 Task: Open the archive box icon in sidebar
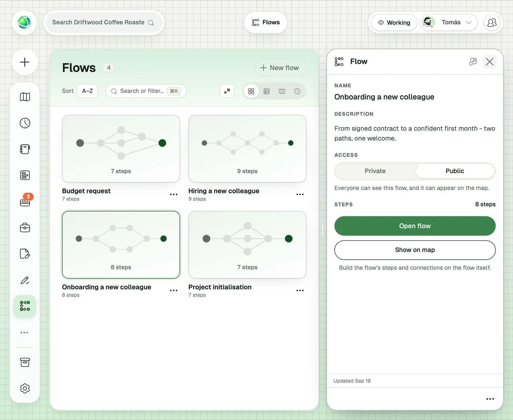pos(25,362)
